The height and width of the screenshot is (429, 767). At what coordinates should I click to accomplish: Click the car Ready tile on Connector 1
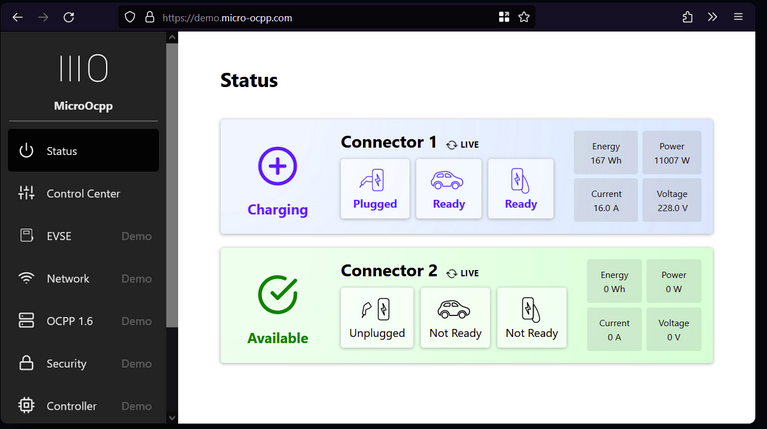click(448, 189)
